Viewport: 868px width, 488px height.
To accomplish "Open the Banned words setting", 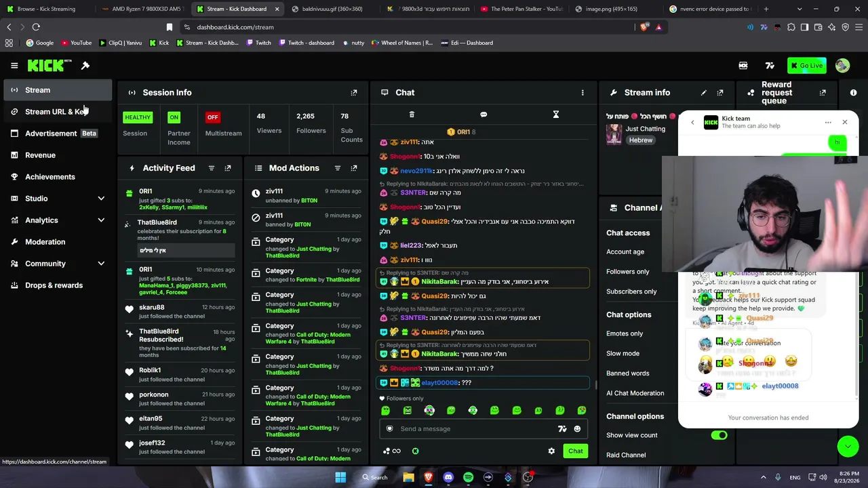I will pos(627,373).
